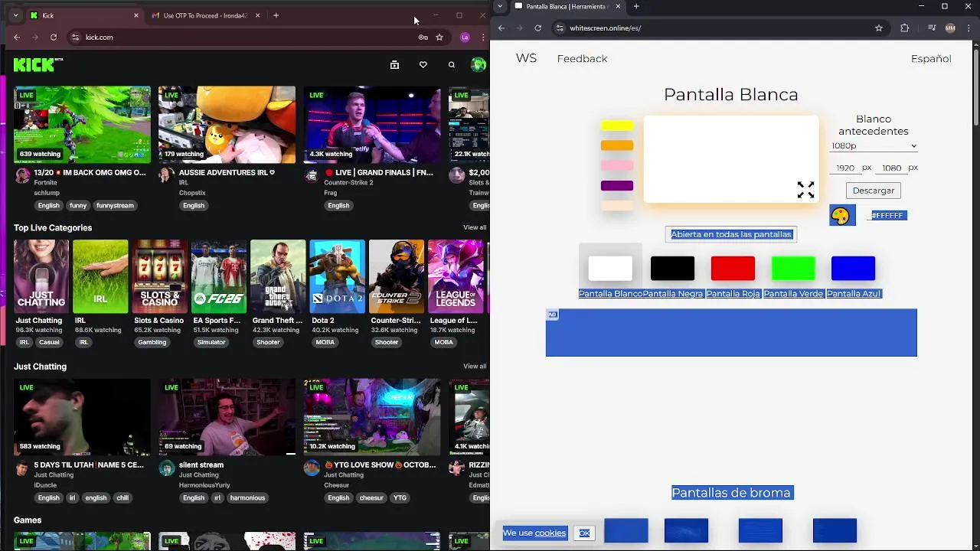Open site info icon beside kick.com
Viewport: 980px width, 551px height.
coord(75,37)
